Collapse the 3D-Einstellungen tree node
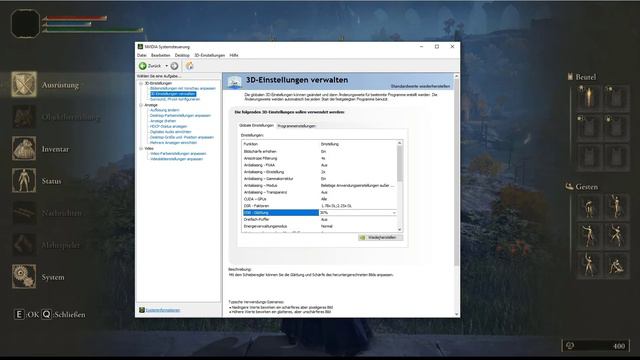The image size is (640, 360). click(141, 83)
